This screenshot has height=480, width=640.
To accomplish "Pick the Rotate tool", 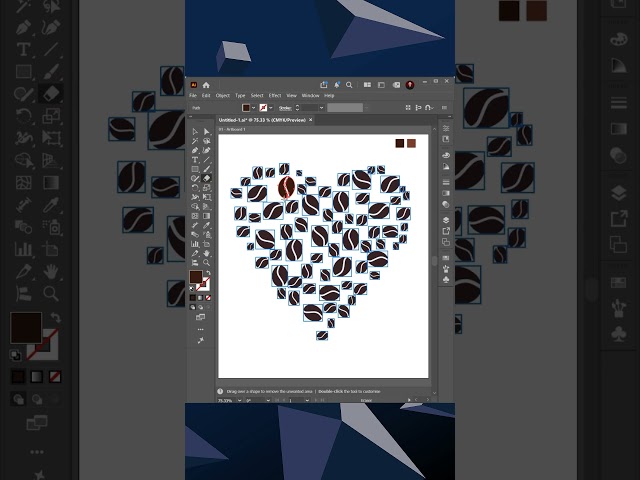I will [195, 188].
